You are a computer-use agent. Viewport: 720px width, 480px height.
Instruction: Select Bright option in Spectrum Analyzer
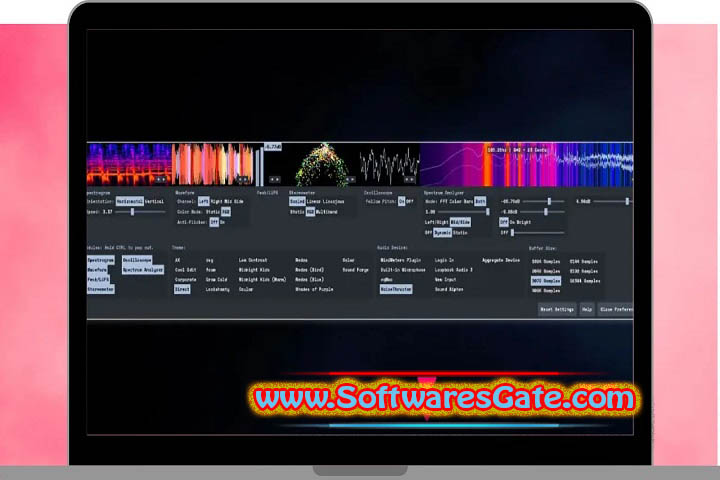(x=524, y=222)
